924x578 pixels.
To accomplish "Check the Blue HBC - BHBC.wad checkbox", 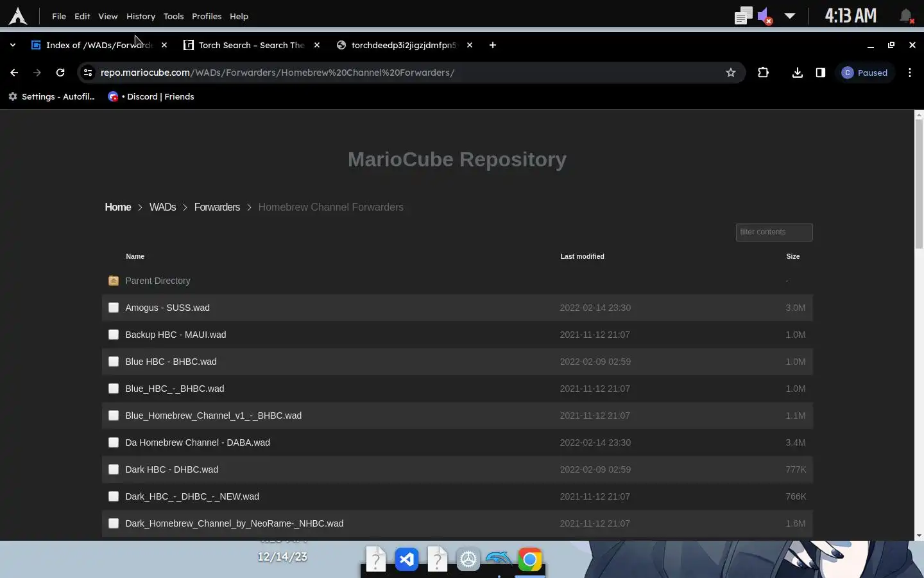I will (x=114, y=362).
